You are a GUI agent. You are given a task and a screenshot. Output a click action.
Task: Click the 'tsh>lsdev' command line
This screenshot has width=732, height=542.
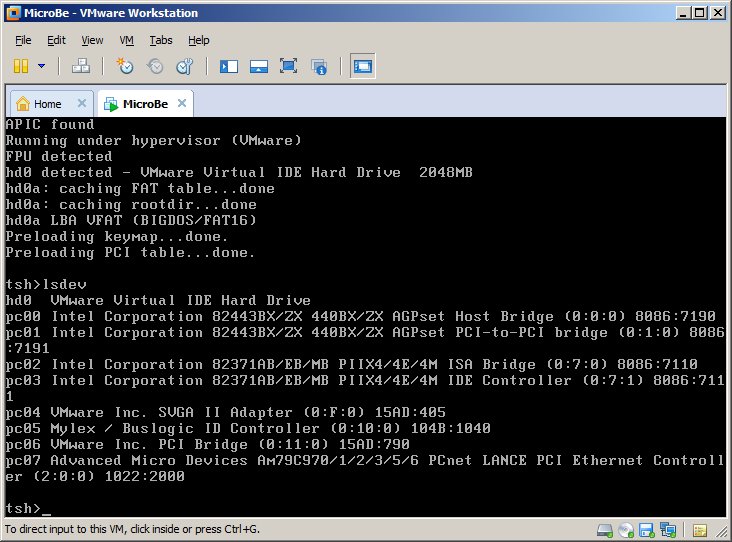46,284
